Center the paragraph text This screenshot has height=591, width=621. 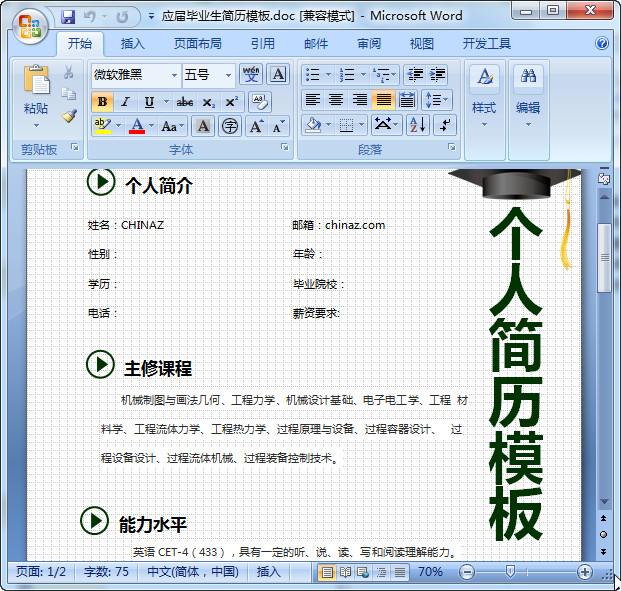(336, 100)
